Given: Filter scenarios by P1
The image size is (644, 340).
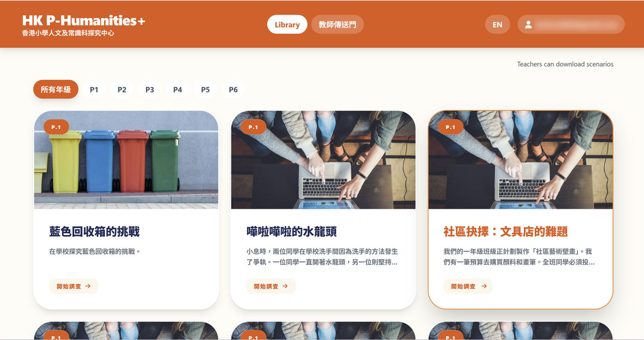Looking at the screenshot, I should 94,89.
